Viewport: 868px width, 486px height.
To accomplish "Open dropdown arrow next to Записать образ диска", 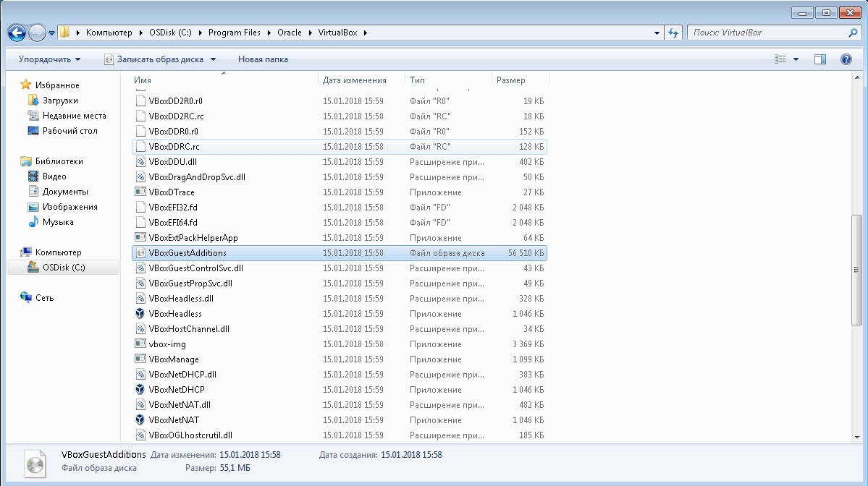I will pyautogui.click(x=213, y=59).
